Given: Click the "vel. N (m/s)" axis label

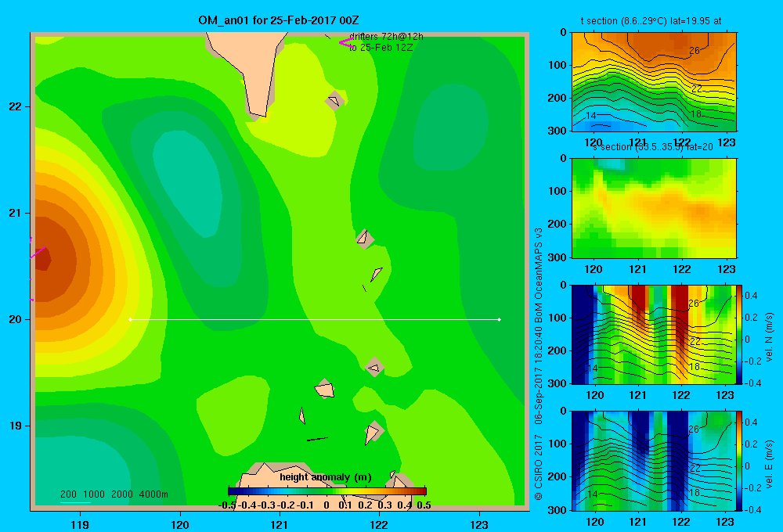Looking at the screenshot, I should coord(770,337).
